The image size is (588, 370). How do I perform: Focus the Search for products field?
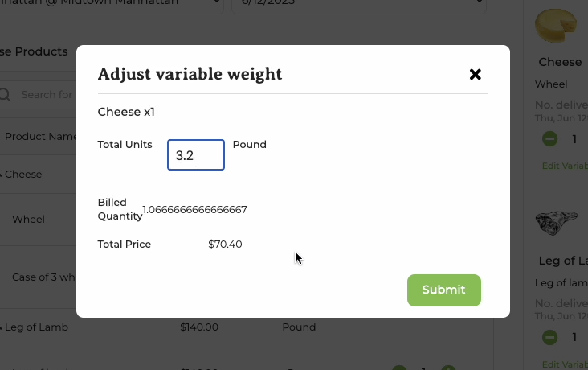coord(47,94)
